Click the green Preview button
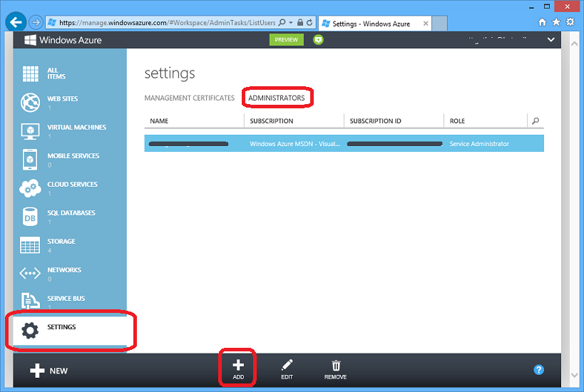Image resolution: width=584 pixels, height=392 pixels. [287, 39]
